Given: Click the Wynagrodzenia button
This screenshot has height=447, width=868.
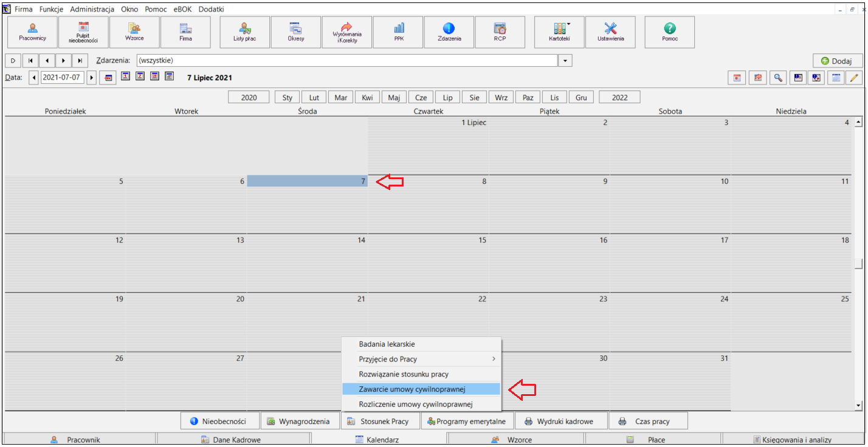Looking at the screenshot, I should click(x=300, y=421).
